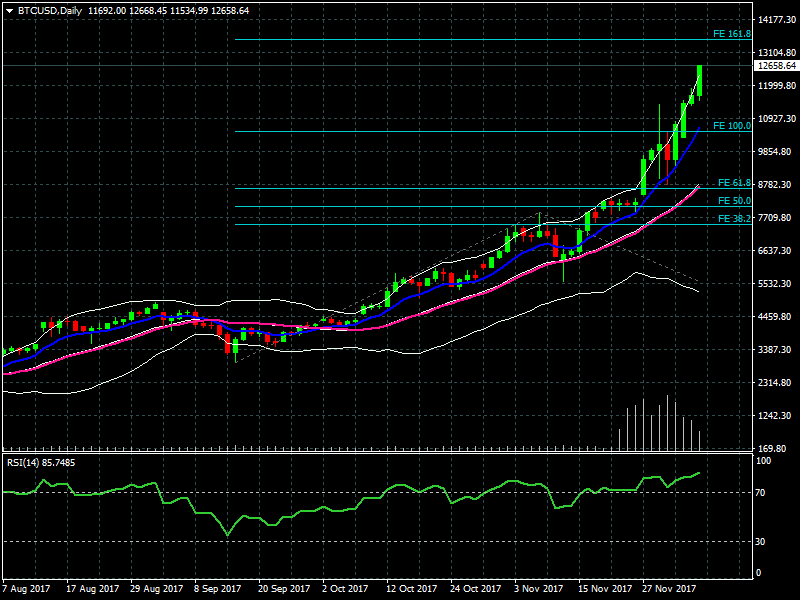Click the BTCUSD,Daily chart title
800x600 pixels.
tap(50, 10)
